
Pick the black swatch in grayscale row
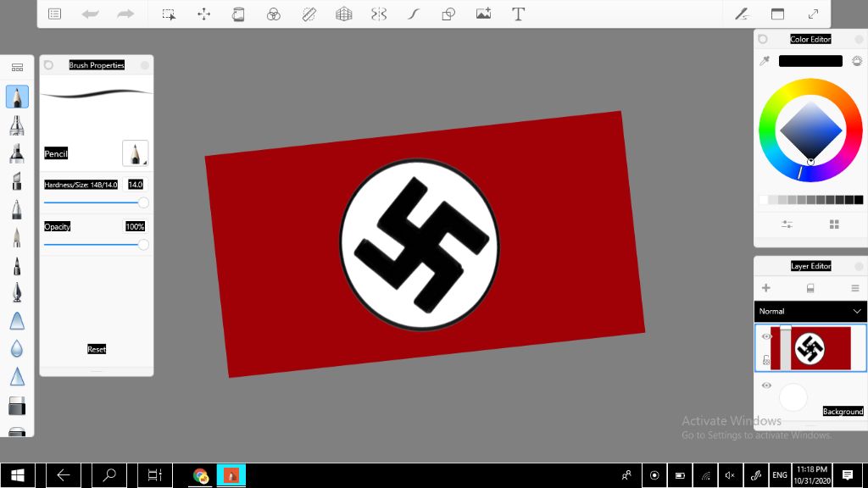859,200
